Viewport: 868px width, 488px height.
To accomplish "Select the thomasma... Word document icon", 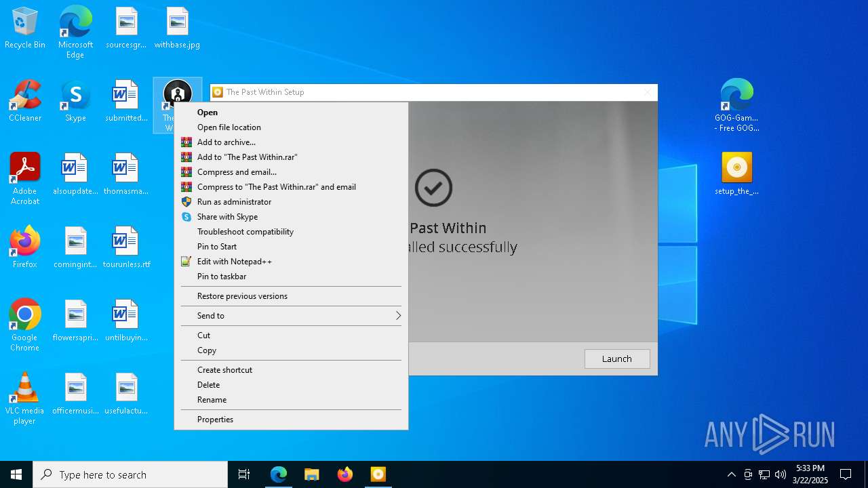I will coord(126,175).
